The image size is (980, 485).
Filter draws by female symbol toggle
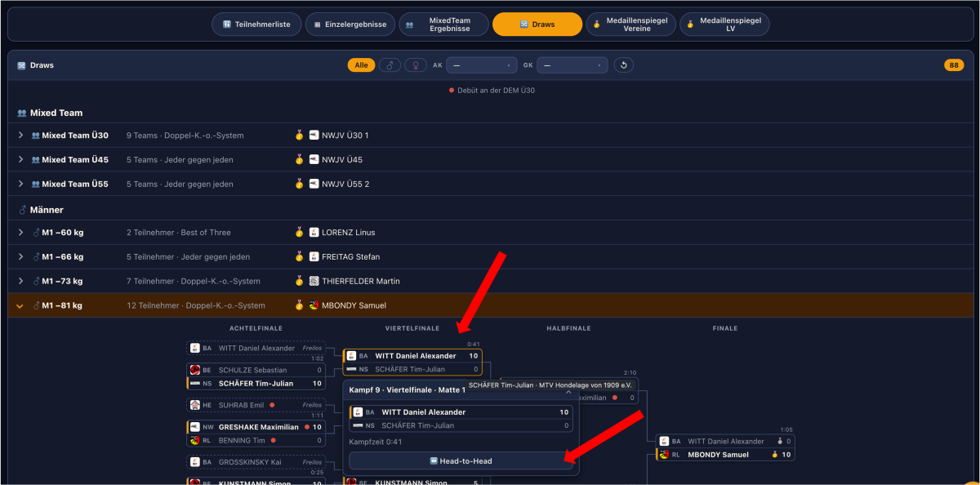416,65
